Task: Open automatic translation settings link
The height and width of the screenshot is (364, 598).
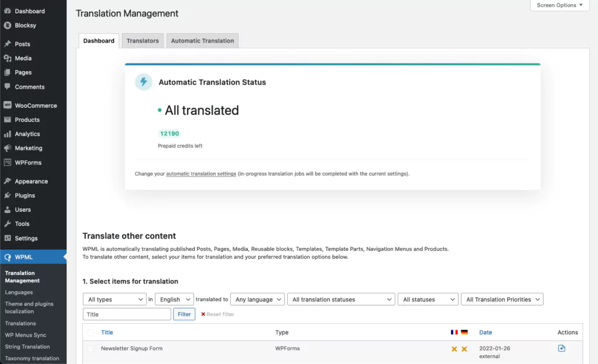Action: click(x=201, y=174)
